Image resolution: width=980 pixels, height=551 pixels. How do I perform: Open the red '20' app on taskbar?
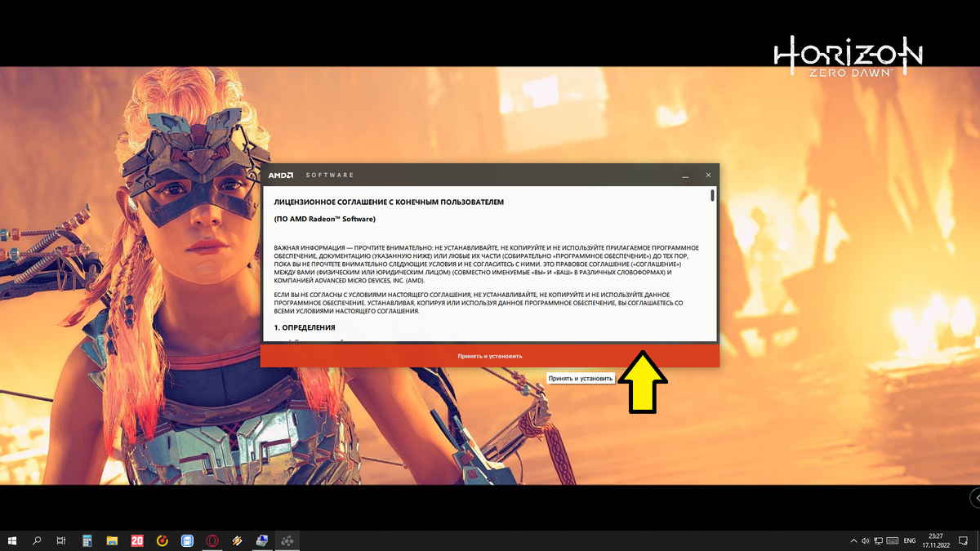pyautogui.click(x=137, y=540)
